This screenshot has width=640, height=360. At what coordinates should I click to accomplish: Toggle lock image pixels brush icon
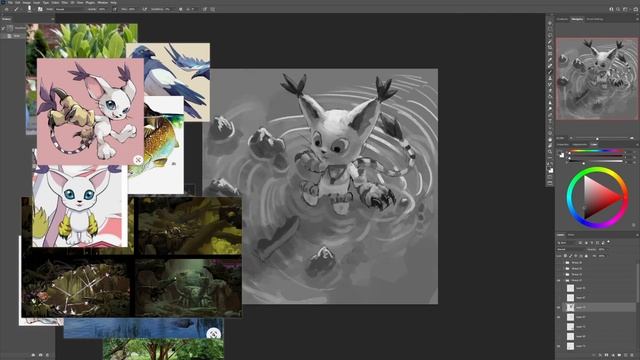pos(570,256)
